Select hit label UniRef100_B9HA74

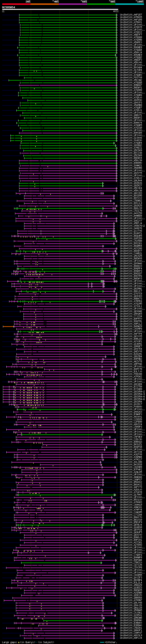(131, 123)
